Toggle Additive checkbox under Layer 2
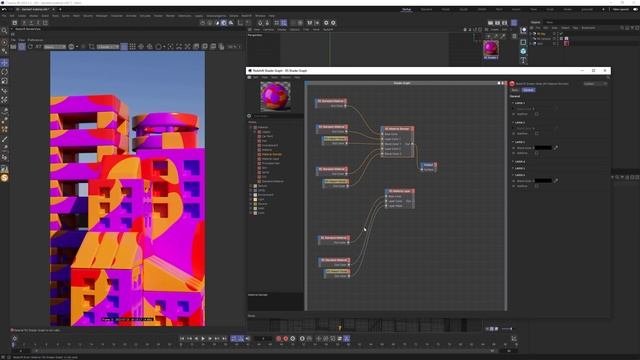Image resolution: width=640 pixels, height=360 pixels. 536,133
